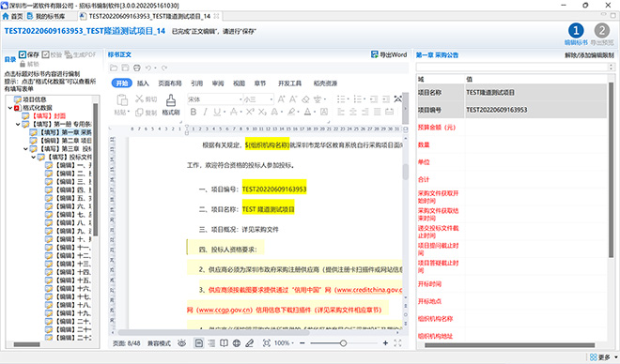This screenshot has width=620, height=364.
Task: Click the eye protection mode icon
Action: 181,343
